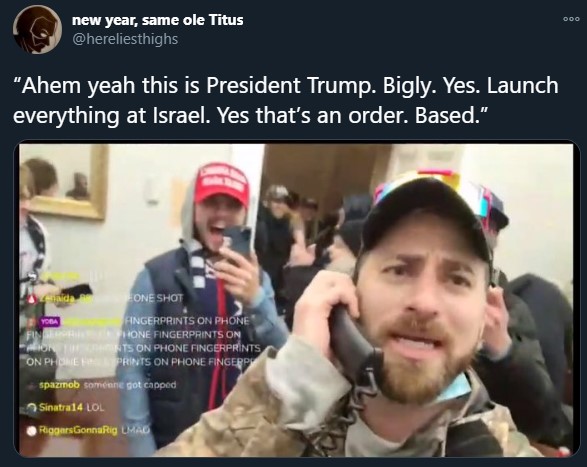Click the smartphone held up in the background
Screen dimensions: 587x467
click(238, 243)
